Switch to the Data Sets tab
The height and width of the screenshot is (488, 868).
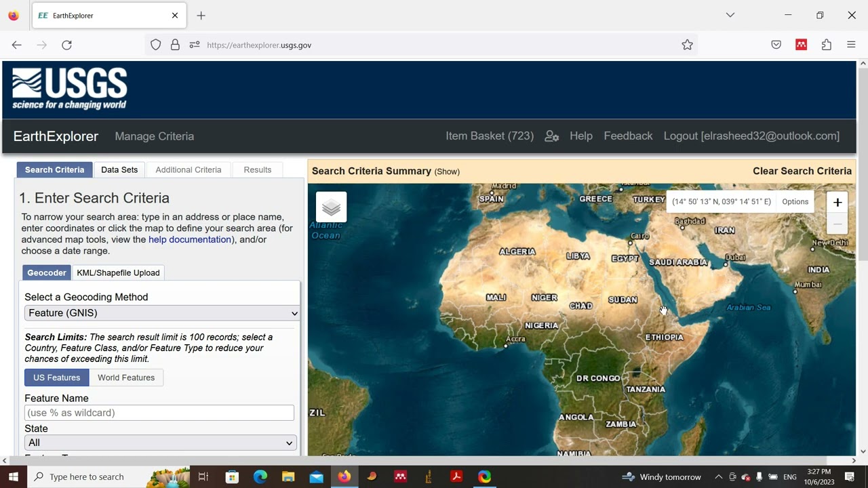[x=119, y=169]
